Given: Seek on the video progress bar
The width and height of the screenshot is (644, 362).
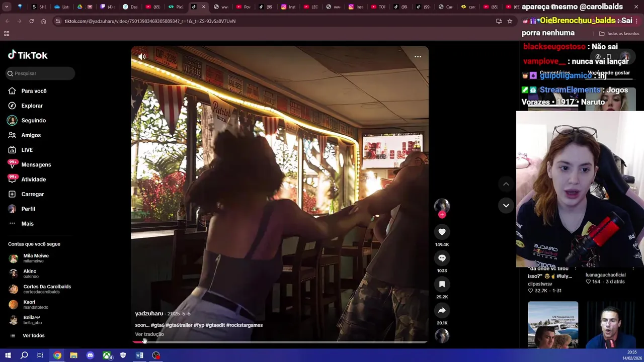Looking at the screenshot, I should click(280, 342).
